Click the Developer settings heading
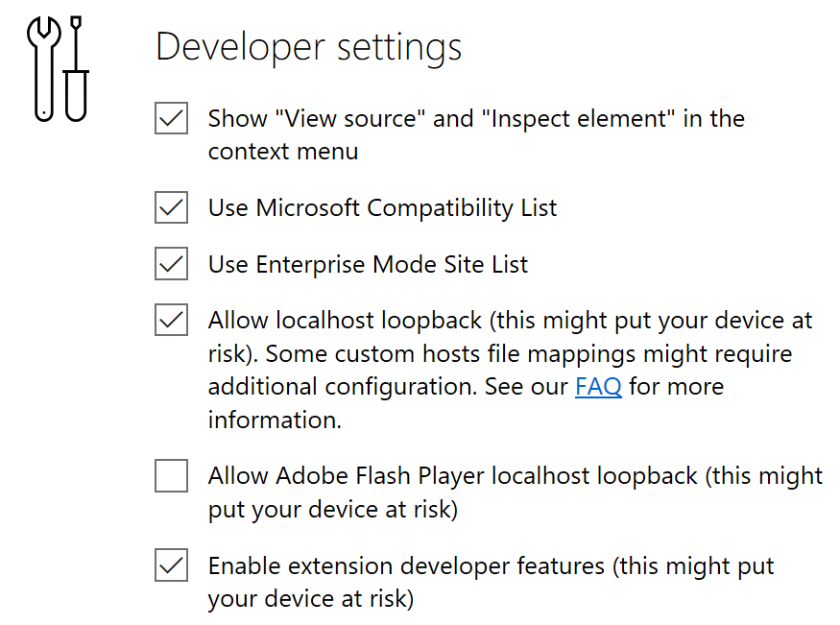 click(308, 48)
